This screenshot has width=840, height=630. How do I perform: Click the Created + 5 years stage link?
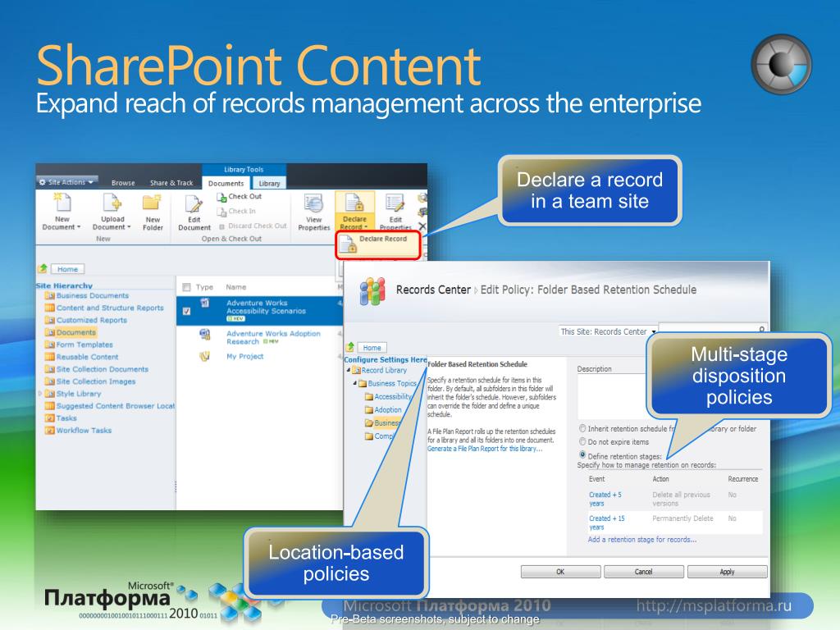coord(605,500)
